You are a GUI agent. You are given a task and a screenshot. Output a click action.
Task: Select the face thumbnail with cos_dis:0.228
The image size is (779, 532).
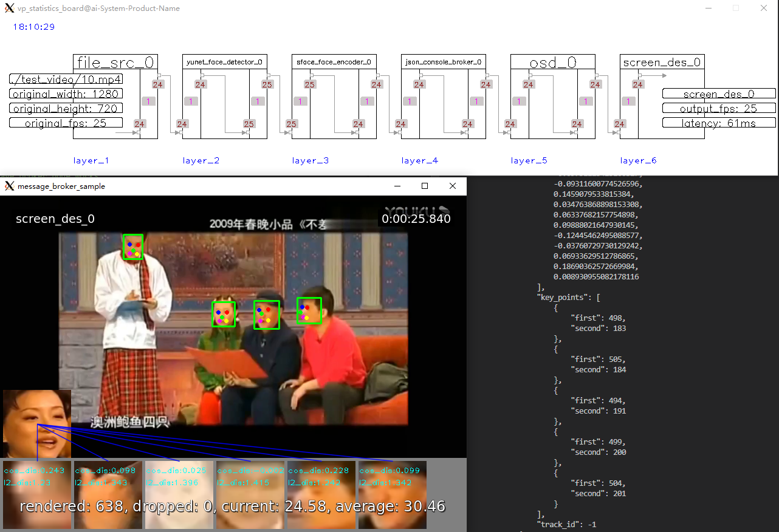coord(321,495)
